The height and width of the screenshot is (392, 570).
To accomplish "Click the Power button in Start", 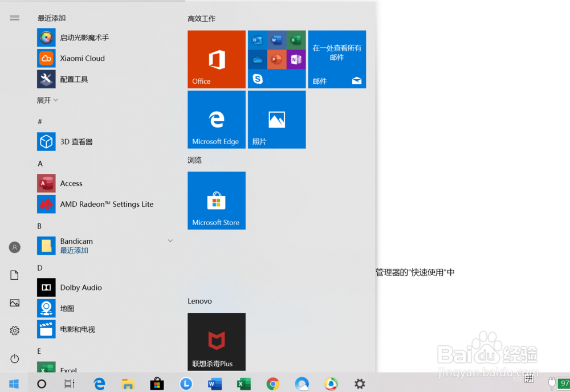I will [15, 358].
